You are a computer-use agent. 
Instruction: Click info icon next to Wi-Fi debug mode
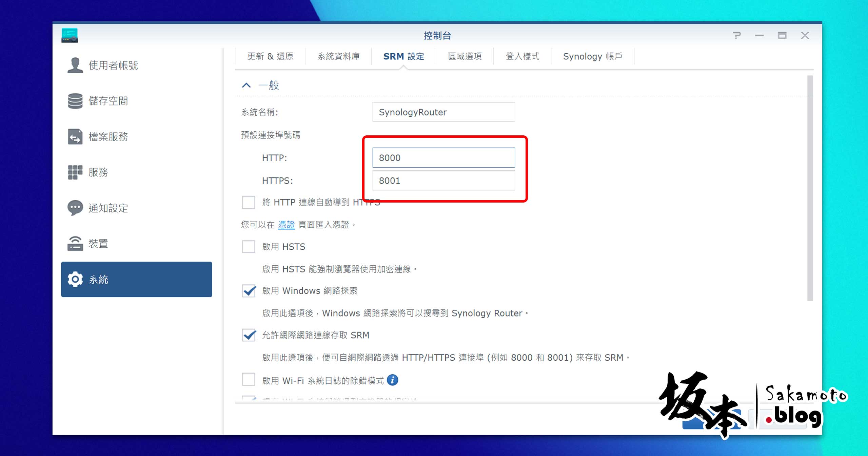pos(393,380)
